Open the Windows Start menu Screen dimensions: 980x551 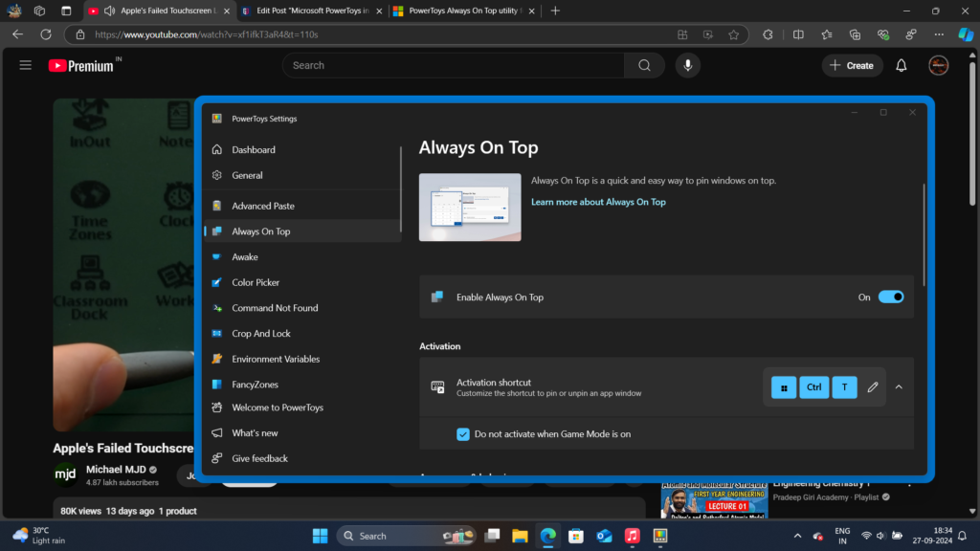point(320,536)
